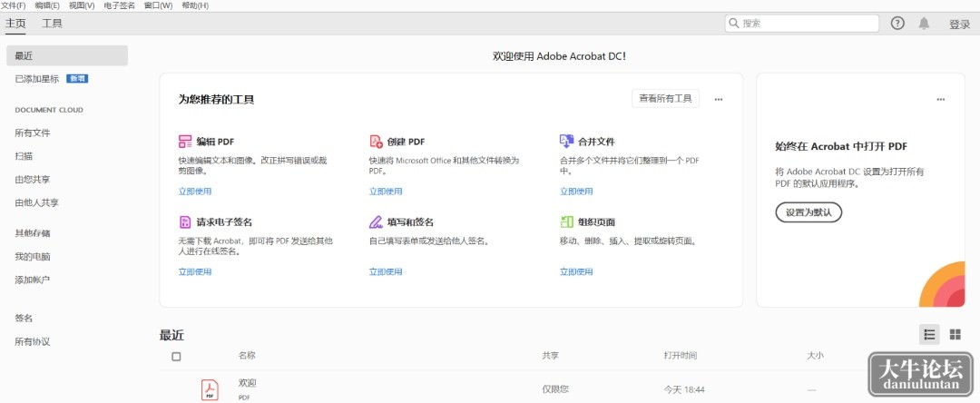
Task: Switch to the 主页 tab
Action: tap(15, 24)
